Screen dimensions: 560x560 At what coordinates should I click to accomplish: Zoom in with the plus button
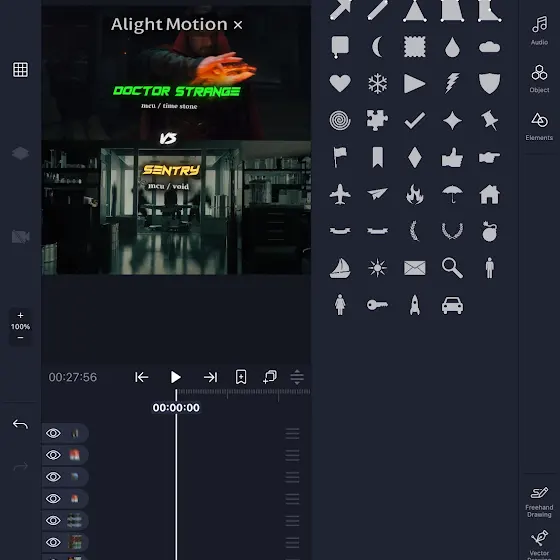20,315
